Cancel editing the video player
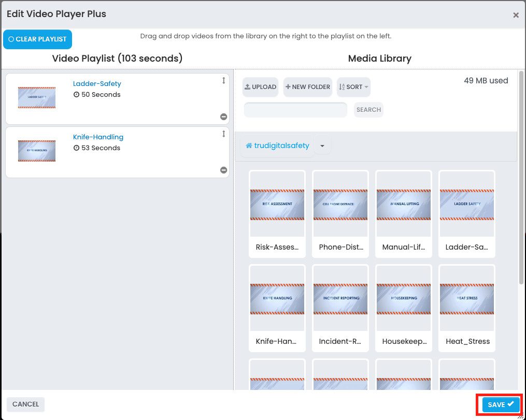Screen dimensions: 526x420 [x=25, y=404]
